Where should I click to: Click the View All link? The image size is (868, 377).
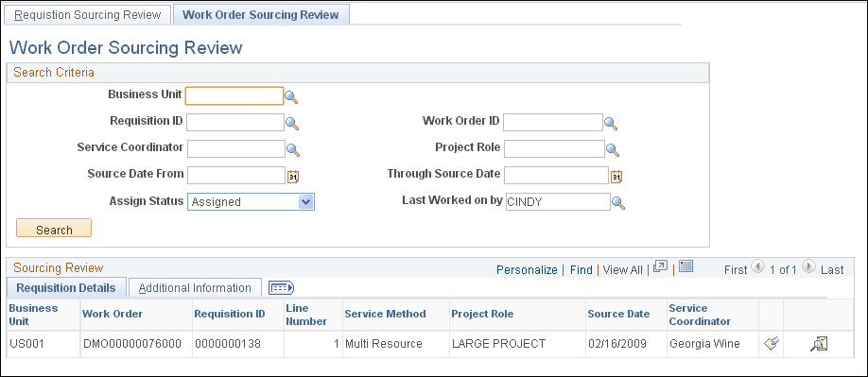pyautogui.click(x=623, y=270)
